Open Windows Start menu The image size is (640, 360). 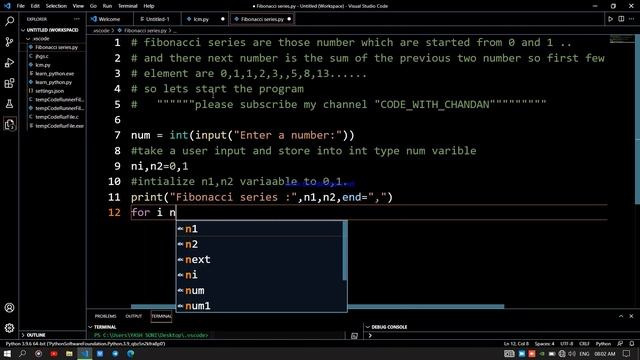click(7, 354)
